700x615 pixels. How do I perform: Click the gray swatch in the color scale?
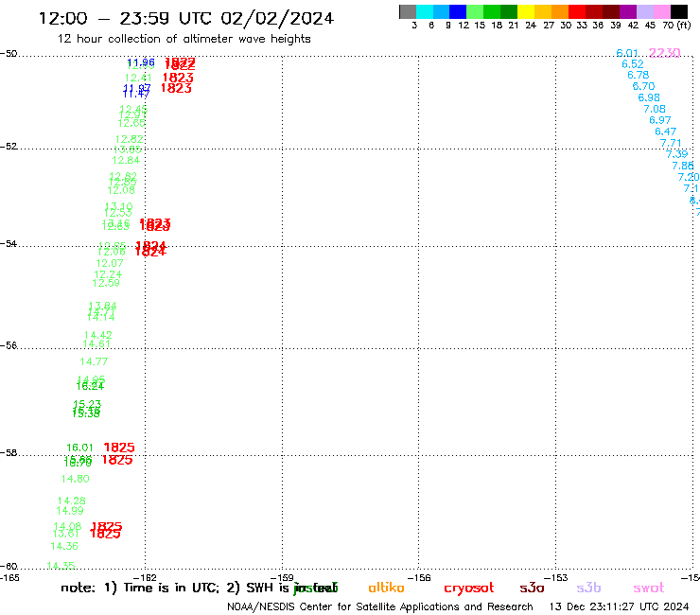(x=408, y=11)
